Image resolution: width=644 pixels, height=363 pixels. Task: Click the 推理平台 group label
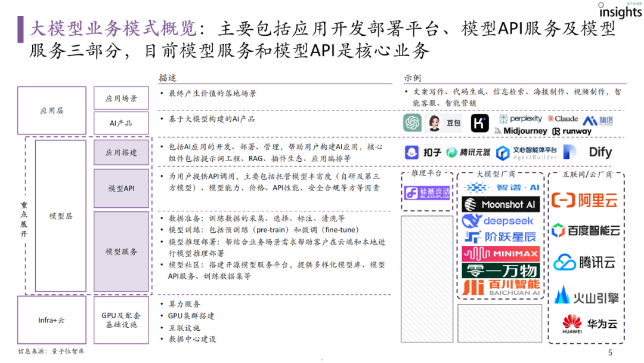[426, 173]
